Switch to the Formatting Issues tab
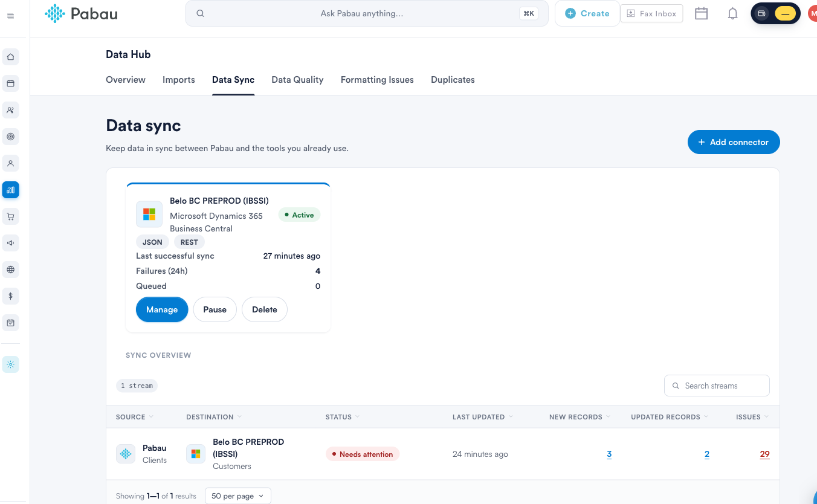The image size is (817, 504). 377,80
